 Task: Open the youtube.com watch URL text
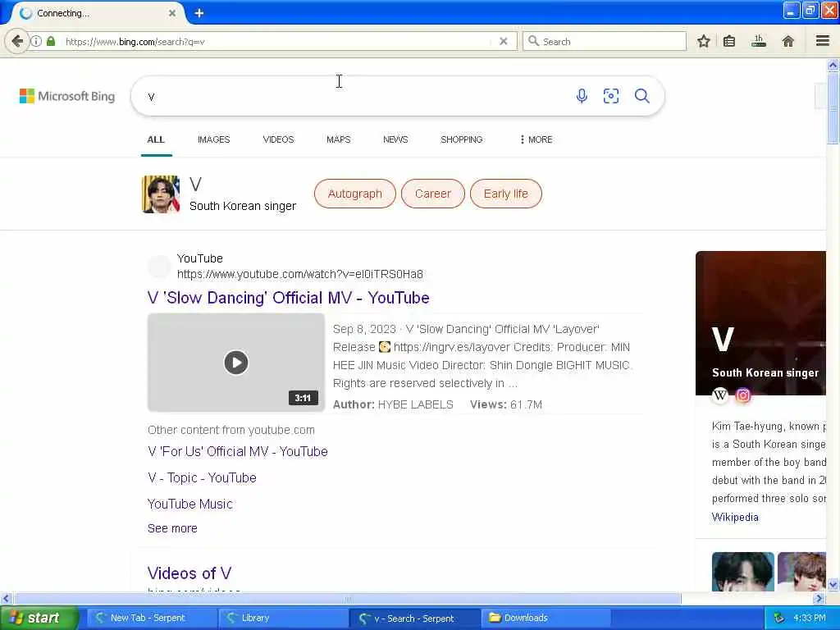(x=300, y=274)
